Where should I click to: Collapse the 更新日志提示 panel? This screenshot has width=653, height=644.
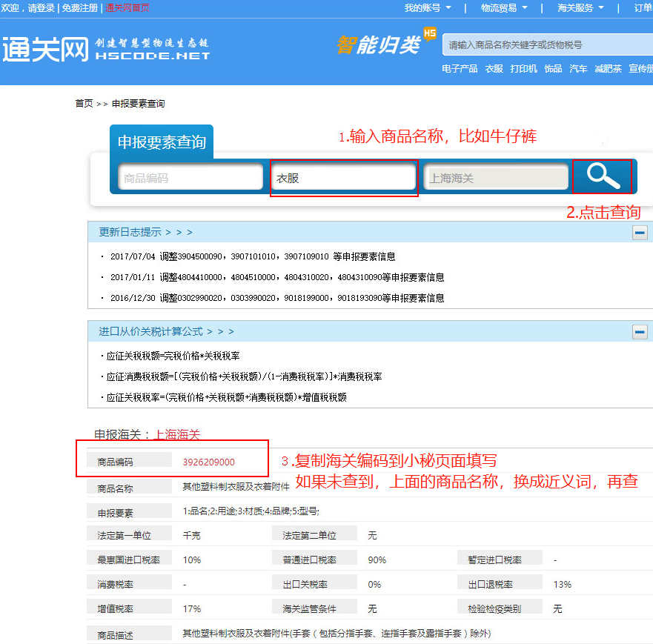(640, 232)
